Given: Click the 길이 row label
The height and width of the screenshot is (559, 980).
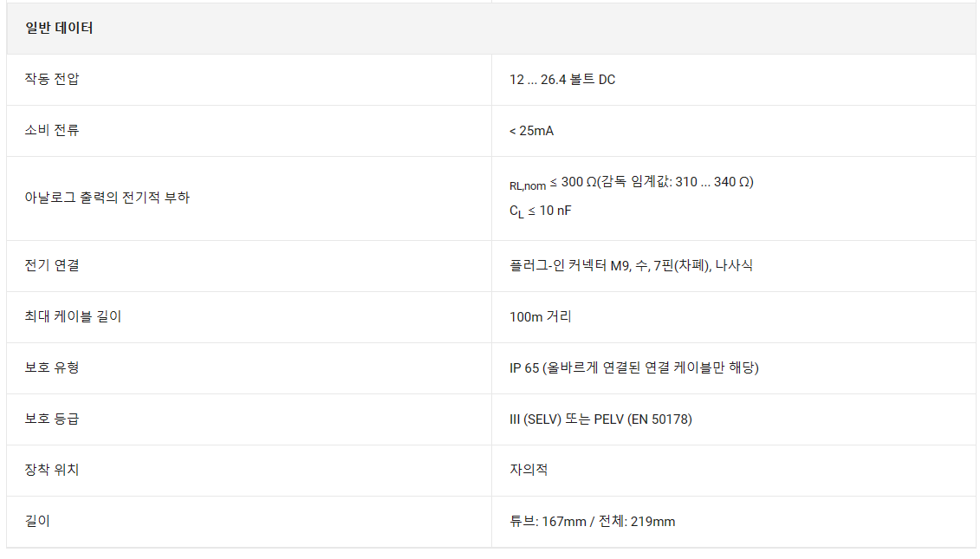Looking at the screenshot, I should click(x=38, y=521).
